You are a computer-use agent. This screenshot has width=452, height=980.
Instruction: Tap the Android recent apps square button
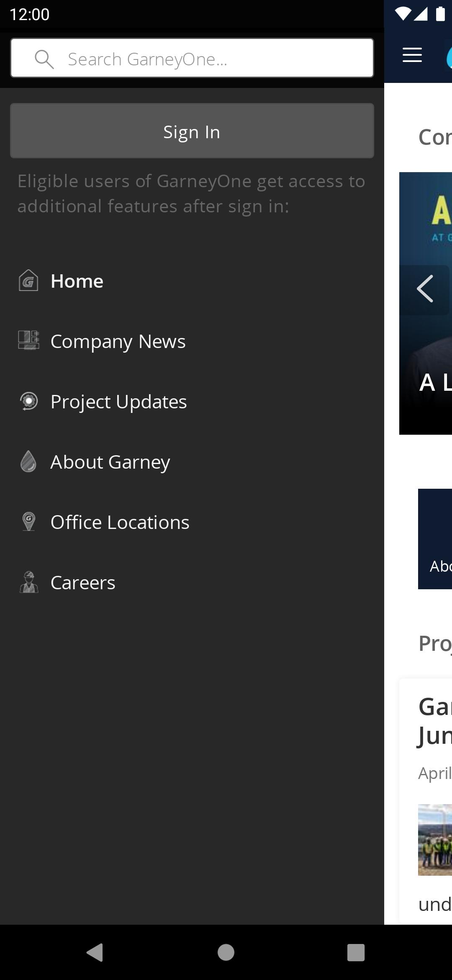(356, 952)
